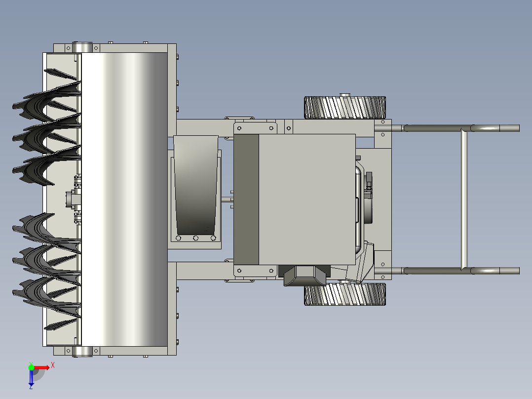Viewport: 532px width, 399px height.
Task: Select the lower treaded wheel
Action: pos(345,294)
